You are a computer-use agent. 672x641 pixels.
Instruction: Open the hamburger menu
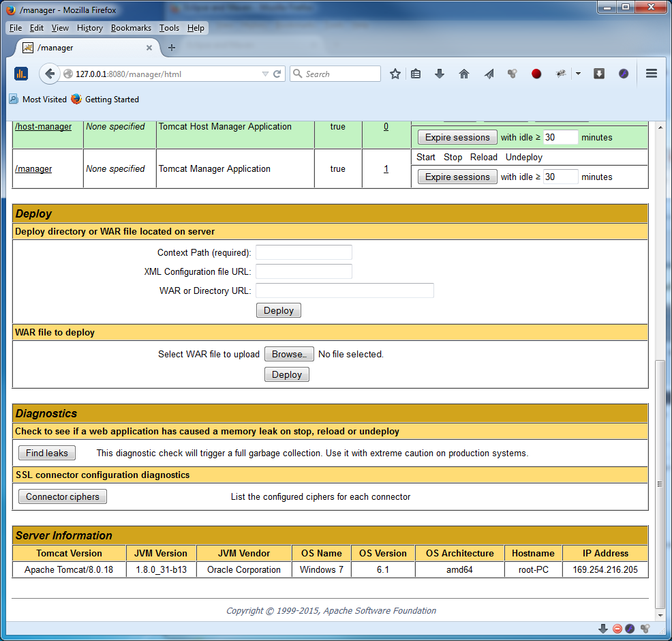click(651, 74)
